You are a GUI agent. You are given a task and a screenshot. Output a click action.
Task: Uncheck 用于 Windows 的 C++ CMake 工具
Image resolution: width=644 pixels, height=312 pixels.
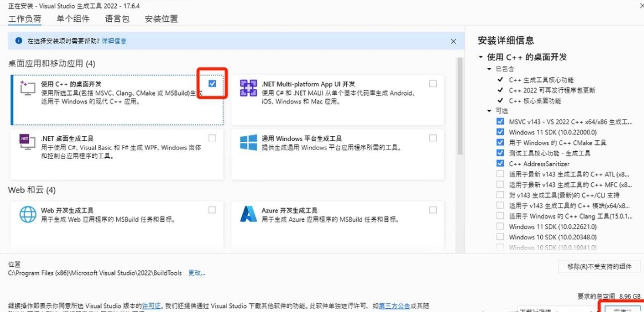(500, 143)
